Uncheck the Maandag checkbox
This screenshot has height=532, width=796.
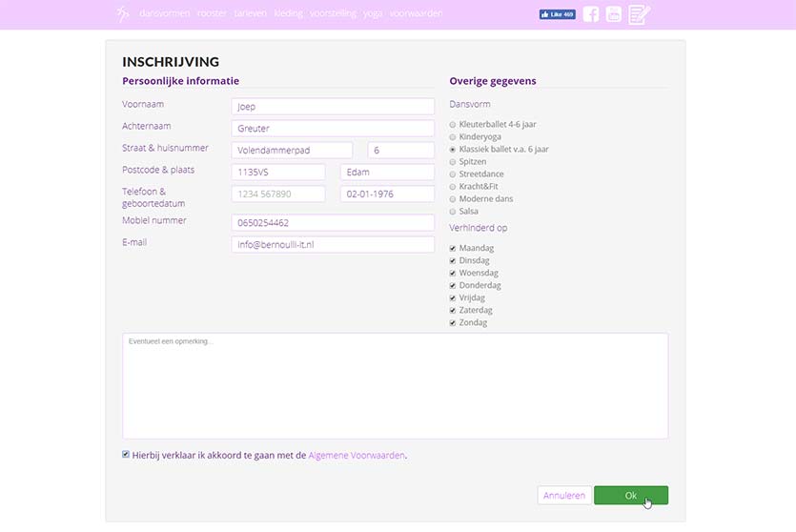453,249
